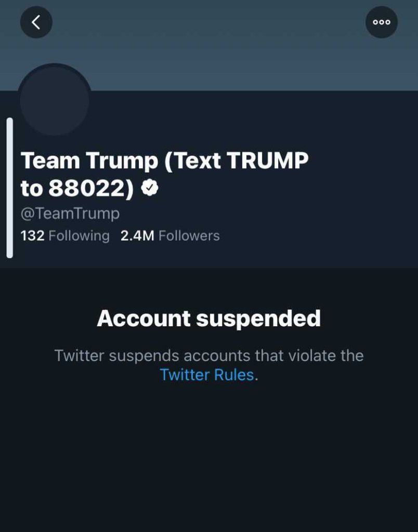Click the Account suspended heading
This screenshot has width=418, height=532.
tap(208, 318)
